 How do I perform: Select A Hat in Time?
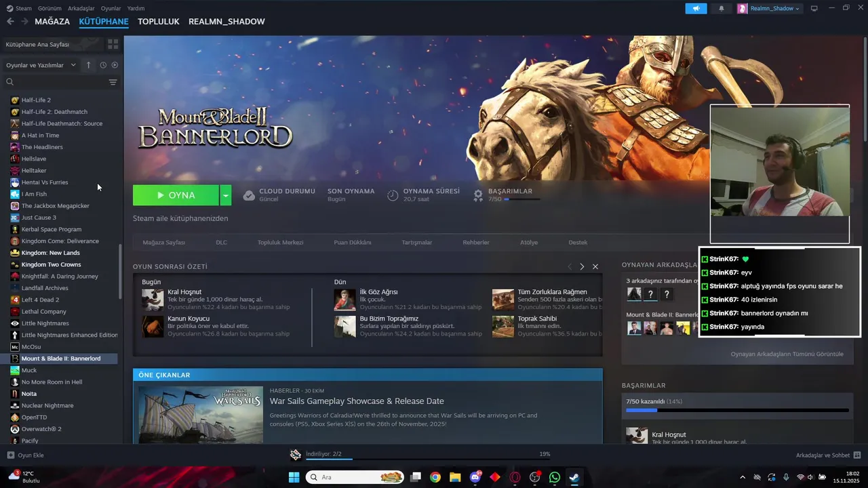click(40, 136)
